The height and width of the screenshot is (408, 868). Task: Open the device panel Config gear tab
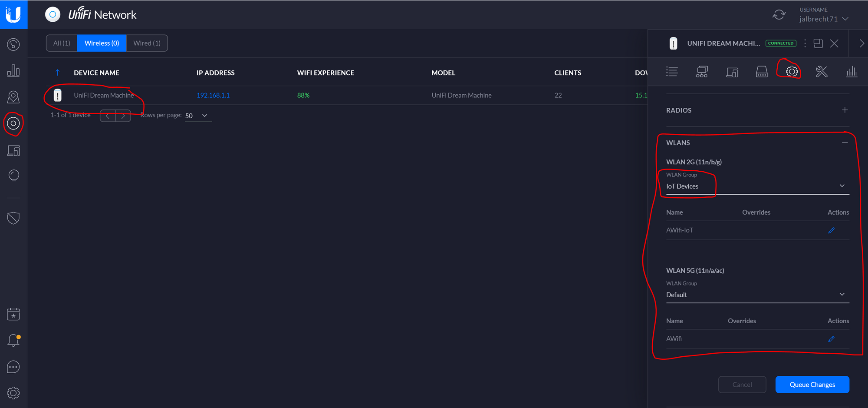(x=792, y=71)
